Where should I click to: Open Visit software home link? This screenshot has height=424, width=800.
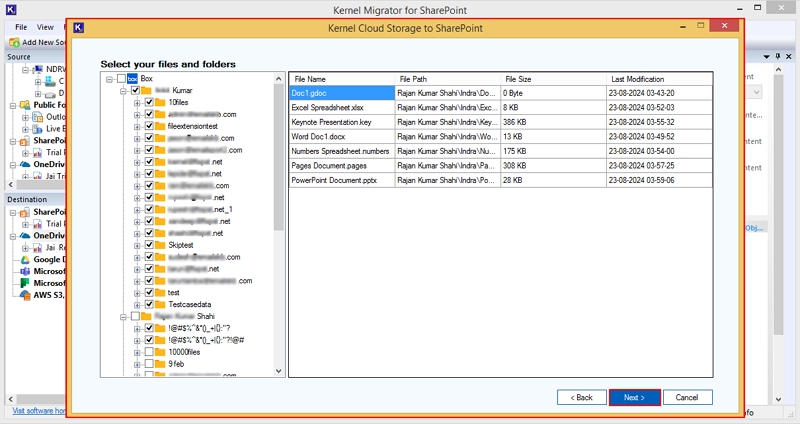39,411
